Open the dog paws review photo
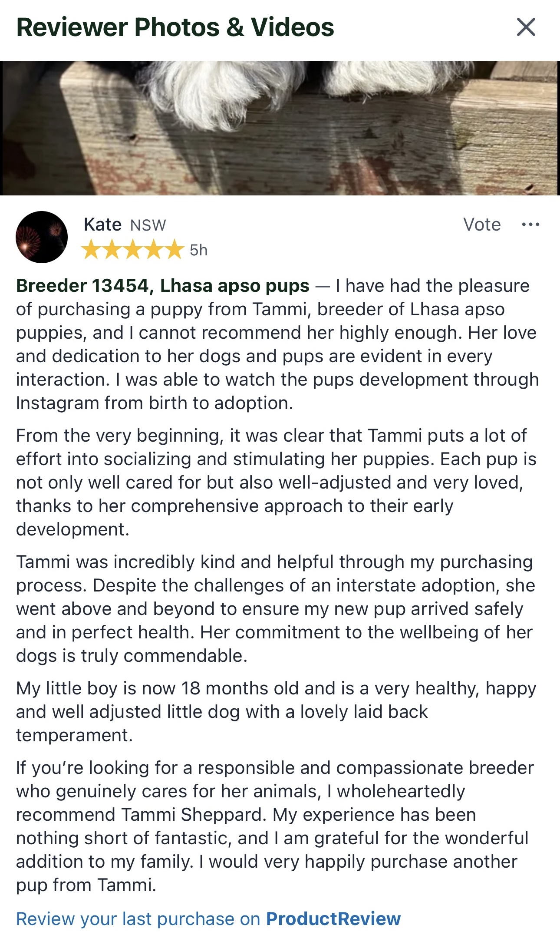The image size is (560, 935). click(280, 128)
